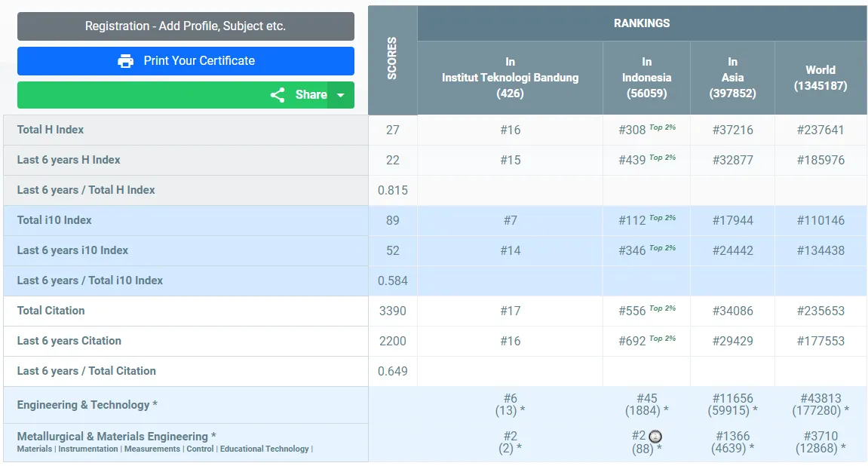Click the Print Your Certificate text
The width and height of the screenshot is (868, 466).
tap(199, 61)
